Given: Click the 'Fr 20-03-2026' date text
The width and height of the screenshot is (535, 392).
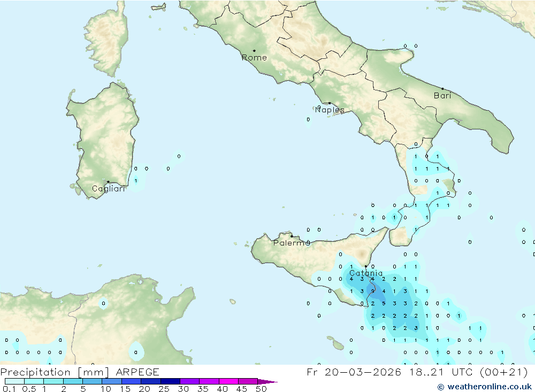Looking at the screenshot, I should coord(354,372).
